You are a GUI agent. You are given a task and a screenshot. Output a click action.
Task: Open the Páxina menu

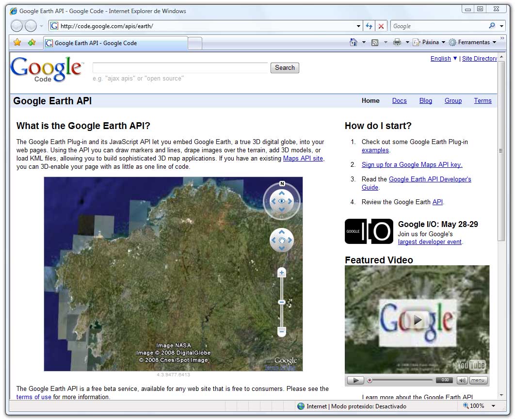429,42
